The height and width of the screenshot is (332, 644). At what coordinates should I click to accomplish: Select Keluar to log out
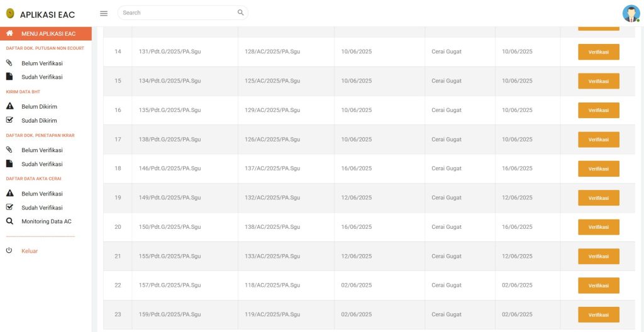[30, 251]
